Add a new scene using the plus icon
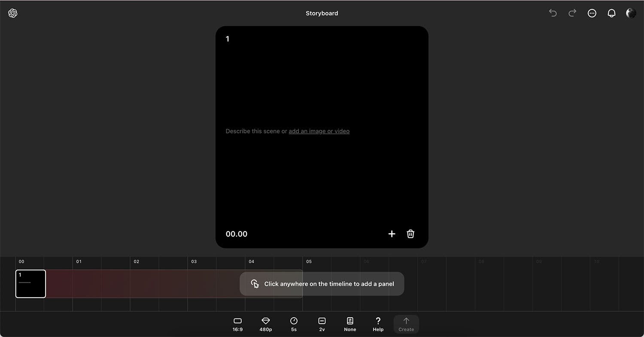Image resolution: width=644 pixels, height=337 pixels. click(x=392, y=234)
